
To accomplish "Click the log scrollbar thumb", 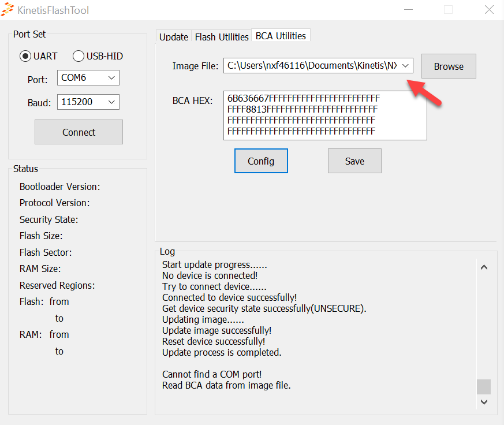I will [x=484, y=387].
